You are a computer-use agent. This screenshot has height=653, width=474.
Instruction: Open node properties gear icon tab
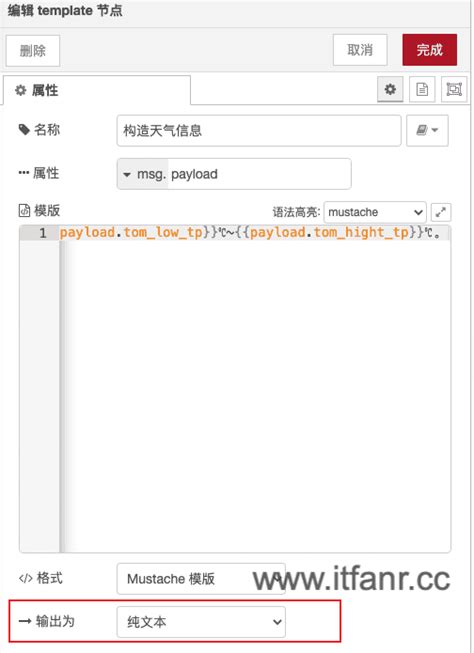click(x=390, y=89)
